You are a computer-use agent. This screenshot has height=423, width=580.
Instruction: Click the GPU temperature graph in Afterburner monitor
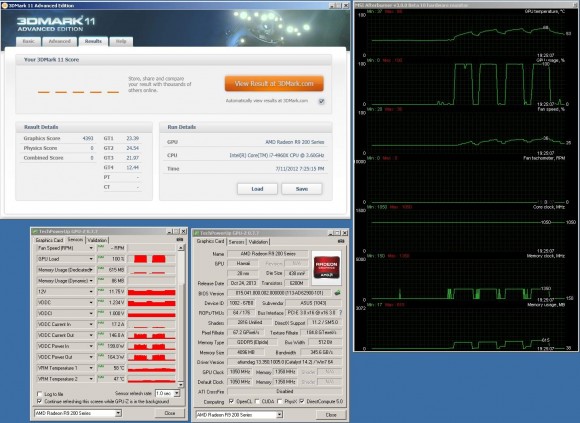point(467,35)
